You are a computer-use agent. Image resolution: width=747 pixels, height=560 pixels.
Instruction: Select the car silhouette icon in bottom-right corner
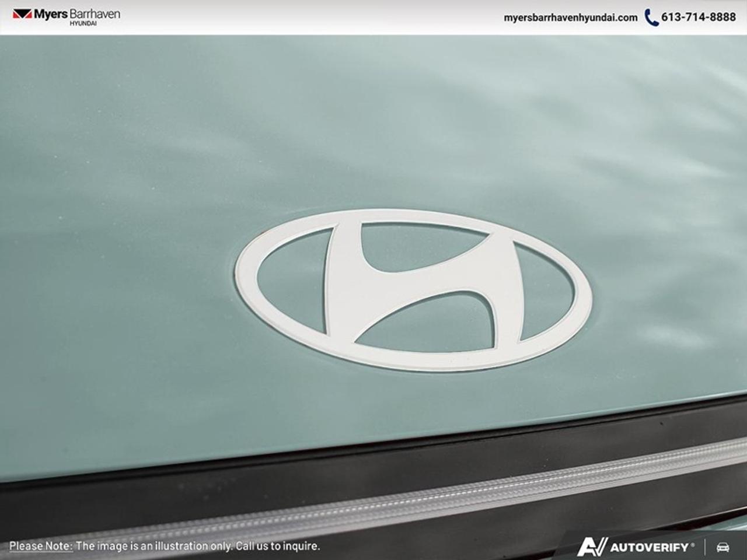click(722, 547)
